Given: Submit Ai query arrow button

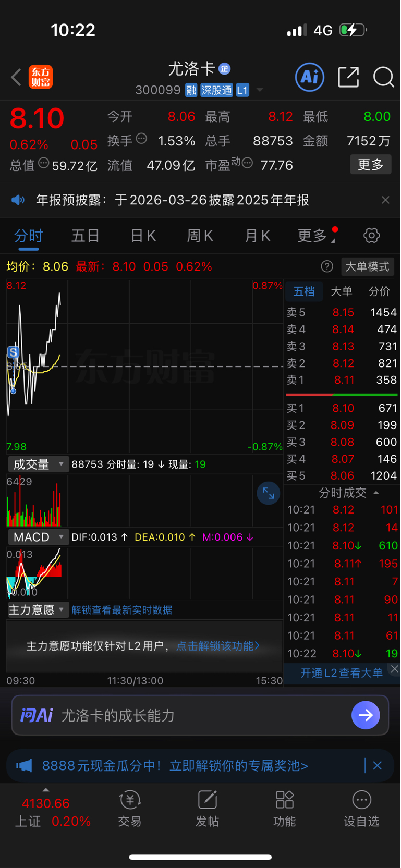Looking at the screenshot, I should (x=366, y=715).
